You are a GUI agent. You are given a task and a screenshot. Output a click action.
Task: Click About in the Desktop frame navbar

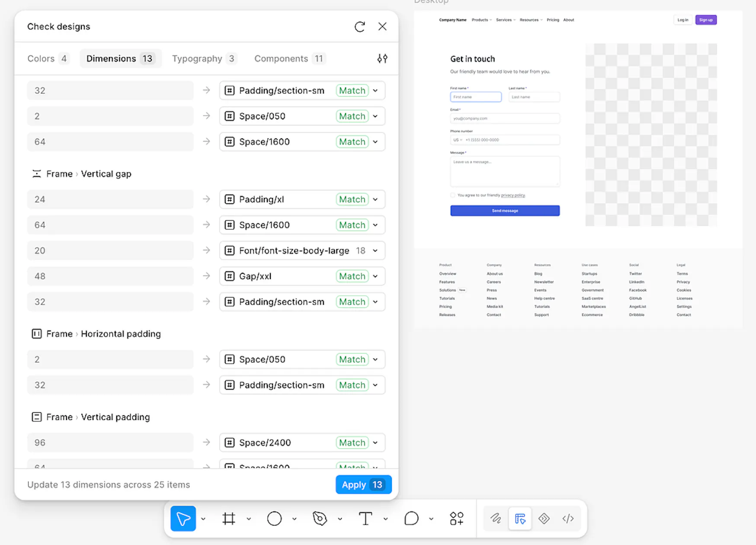click(x=569, y=20)
